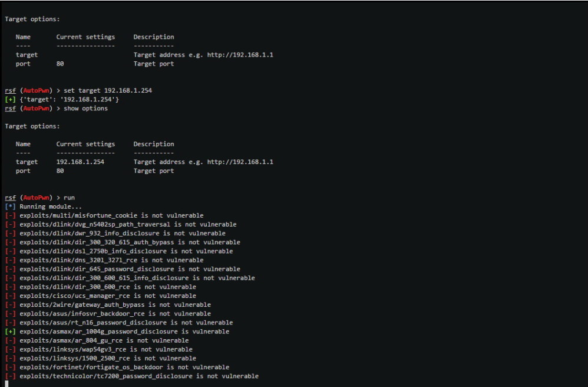Screen dimensions: 588x387
Task: Click the [-] marker beside 2wire/gateway_auth_bypass
Action: (x=10, y=304)
